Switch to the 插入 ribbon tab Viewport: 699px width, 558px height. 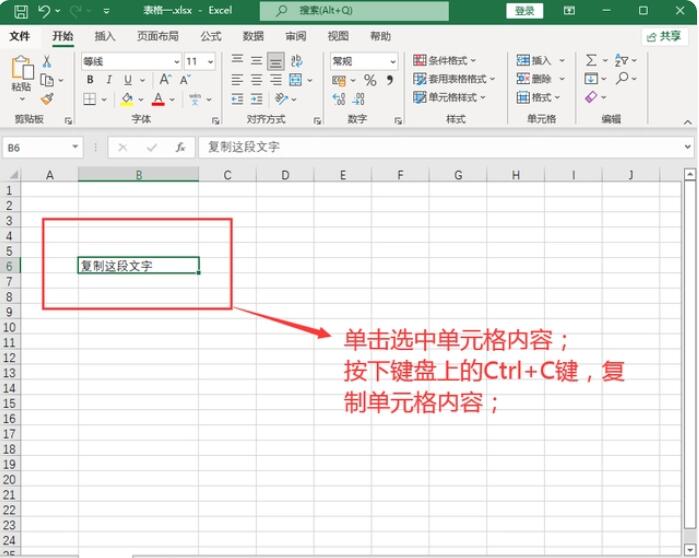(x=105, y=36)
